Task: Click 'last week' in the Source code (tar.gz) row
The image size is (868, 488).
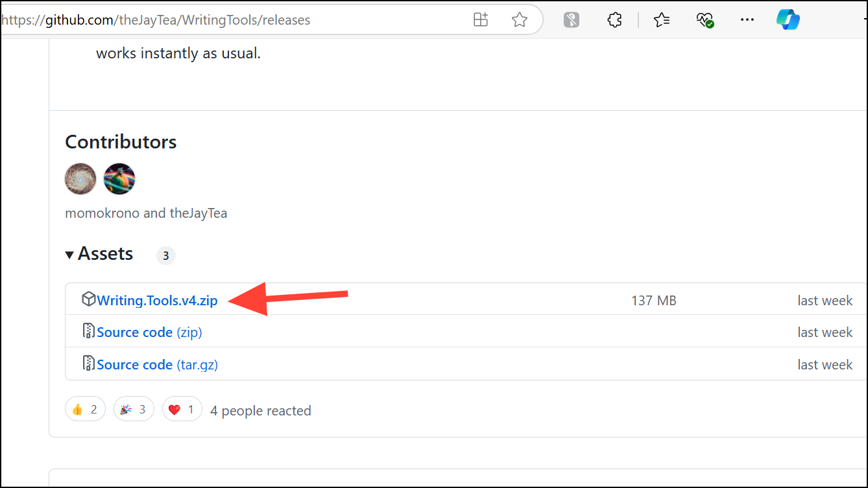Action: tap(825, 365)
